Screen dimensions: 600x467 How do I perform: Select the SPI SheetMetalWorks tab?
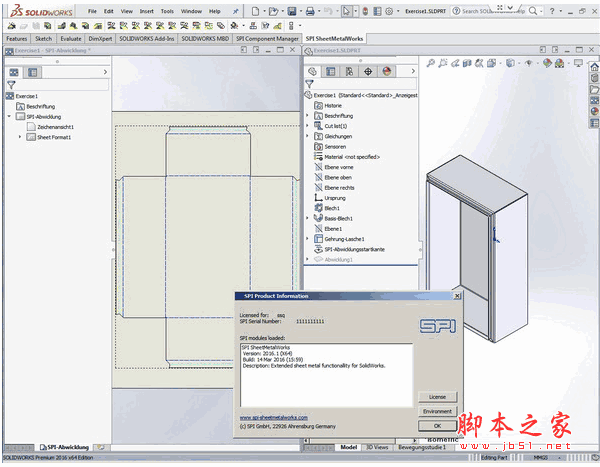click(334, 39)
